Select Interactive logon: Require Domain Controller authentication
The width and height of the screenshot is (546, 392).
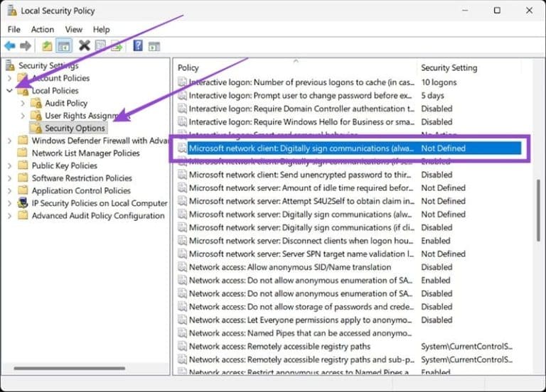(301, 109)
